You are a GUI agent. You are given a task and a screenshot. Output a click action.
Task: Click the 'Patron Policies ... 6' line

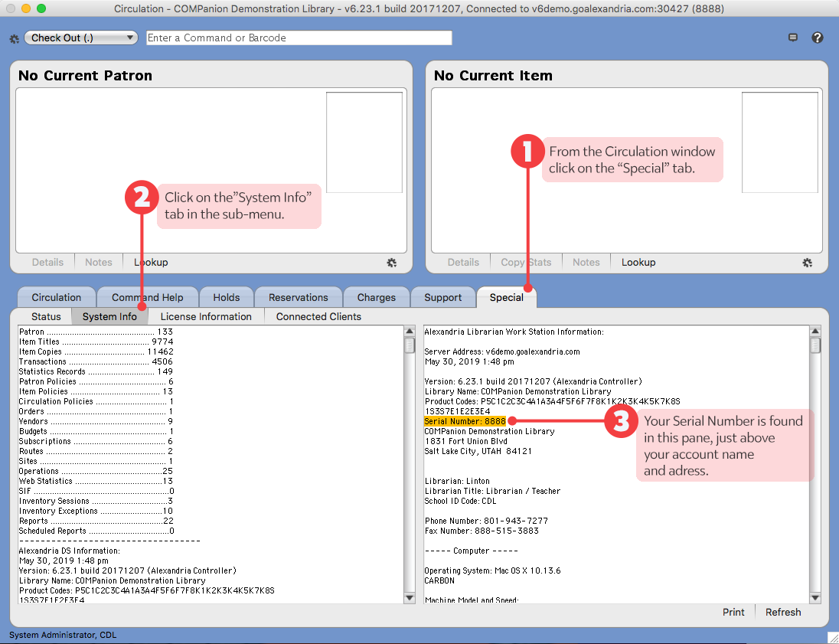[96, 381]
